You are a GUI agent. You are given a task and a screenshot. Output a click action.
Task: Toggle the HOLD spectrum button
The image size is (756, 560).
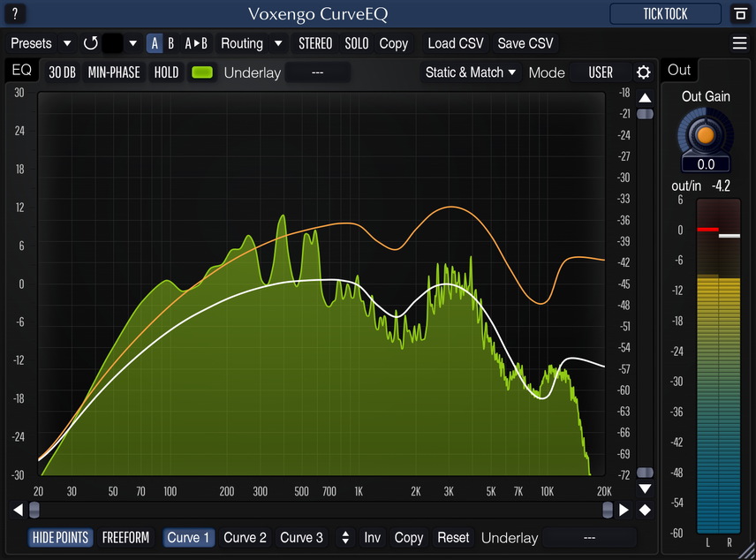tap(166, 72)
